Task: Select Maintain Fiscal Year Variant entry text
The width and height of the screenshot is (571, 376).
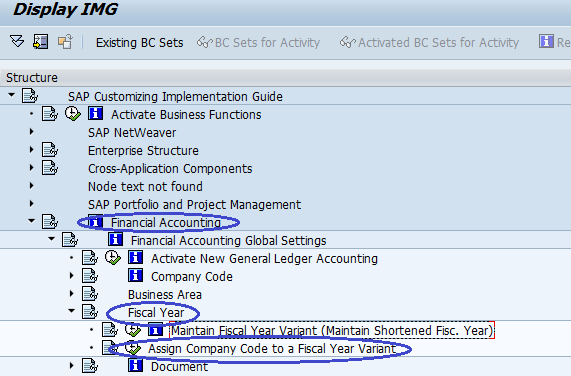Action: (x=332, y=331)
